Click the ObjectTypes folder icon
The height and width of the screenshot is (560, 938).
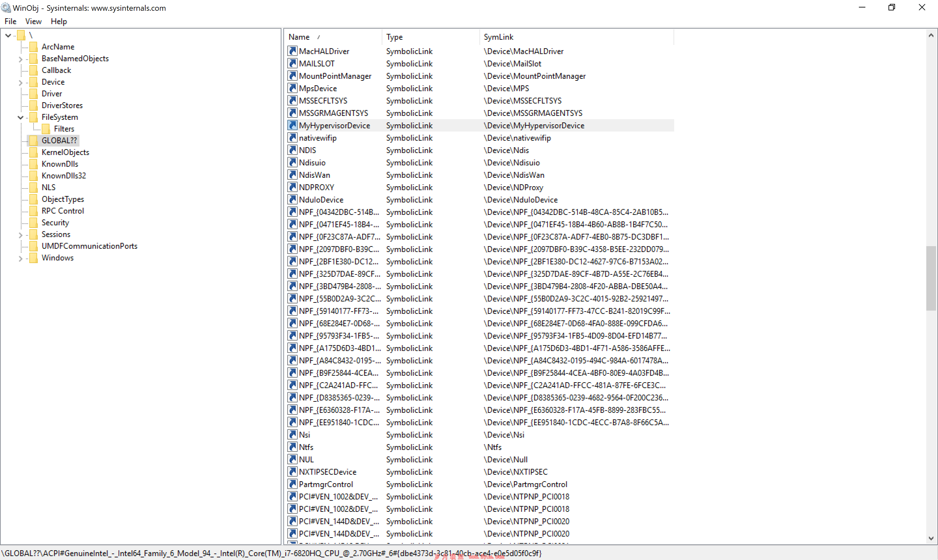34,199
